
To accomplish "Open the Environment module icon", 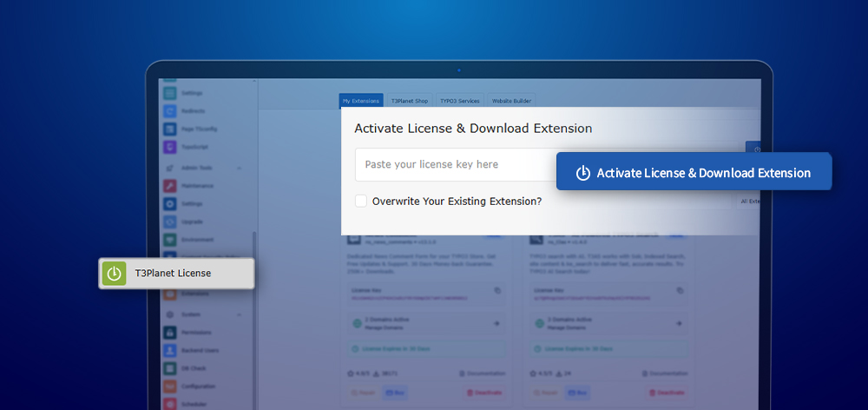I will (x=170, y=240).
